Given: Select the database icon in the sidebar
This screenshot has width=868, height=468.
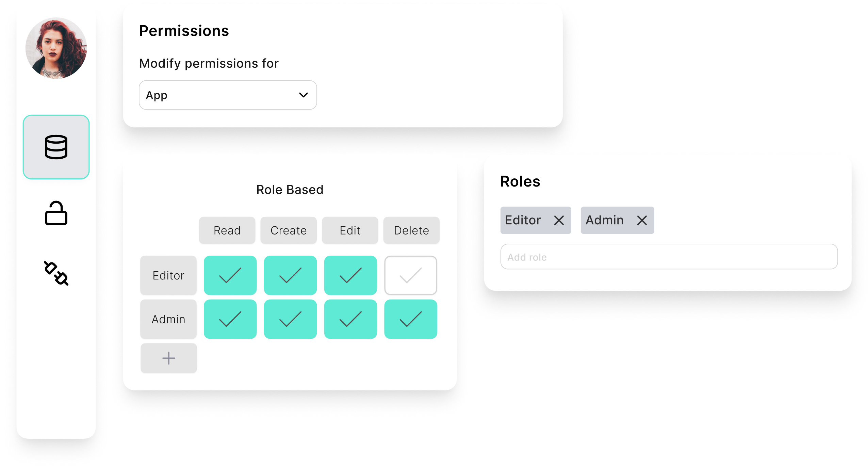Looking at the screenshot, I should (56, 147).
